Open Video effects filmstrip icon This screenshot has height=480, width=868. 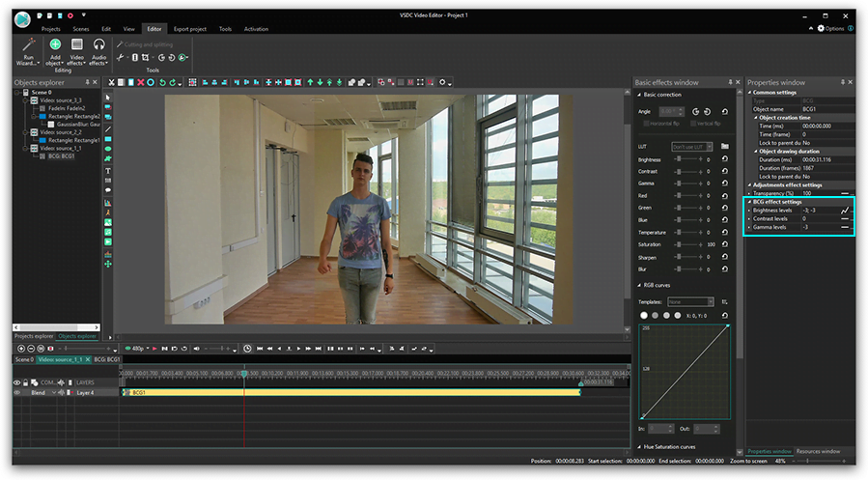pyautogui.click(x=77, y=44)
